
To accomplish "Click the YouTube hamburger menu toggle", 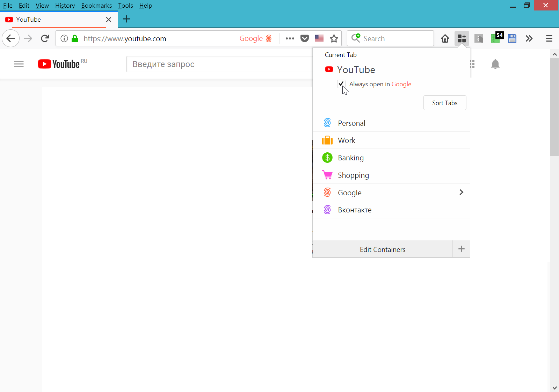I will click(x=19, y=64).
